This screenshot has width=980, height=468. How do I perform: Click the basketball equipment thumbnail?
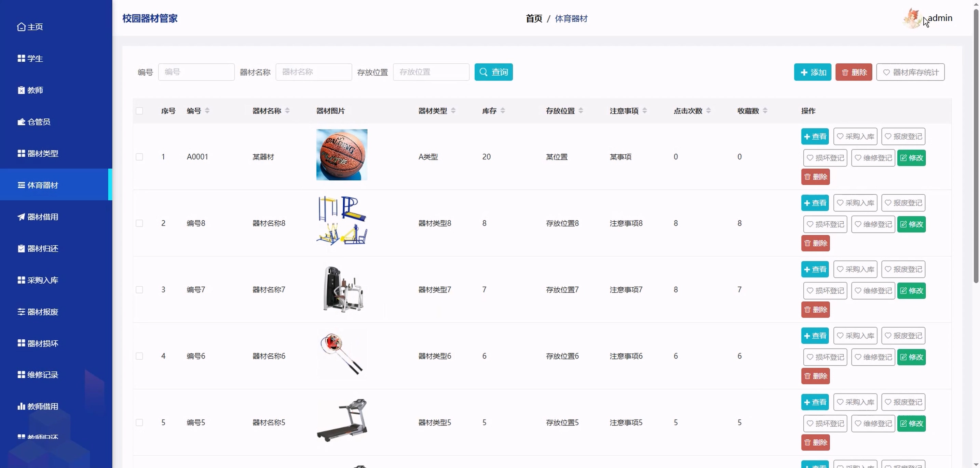tap(342, 155)
